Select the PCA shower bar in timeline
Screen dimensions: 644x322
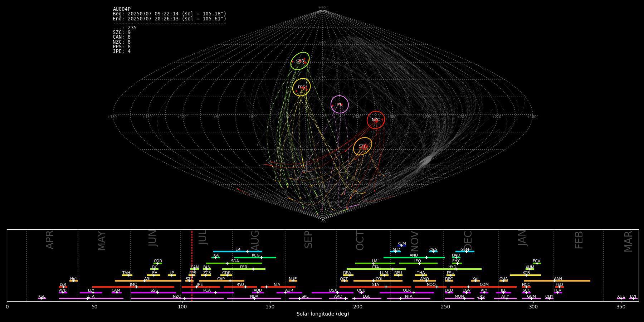pyautogui.click(x=208, y=293)
